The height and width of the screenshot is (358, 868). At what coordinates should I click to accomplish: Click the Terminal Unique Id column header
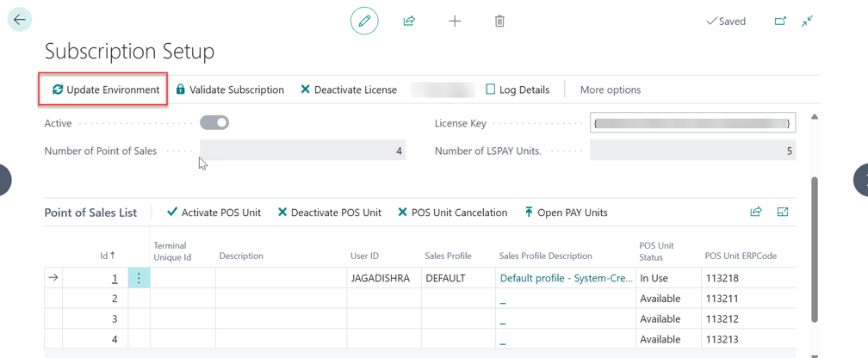pos(173,250)
